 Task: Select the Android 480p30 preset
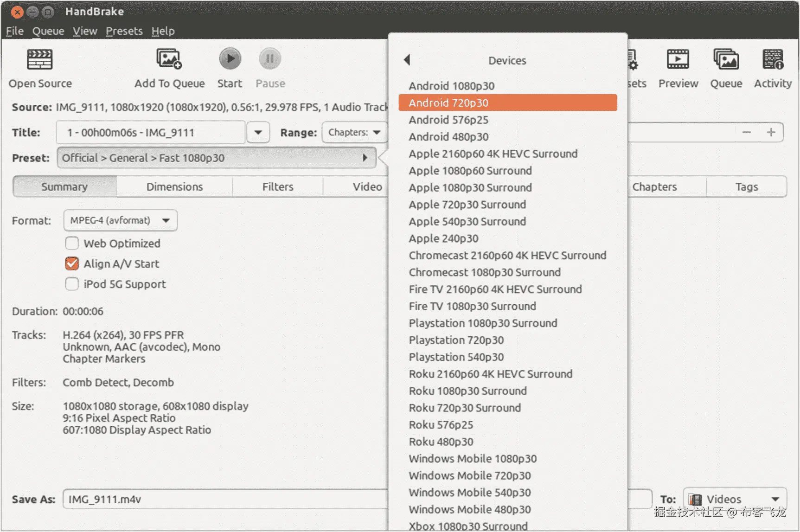tap(508, 137)
